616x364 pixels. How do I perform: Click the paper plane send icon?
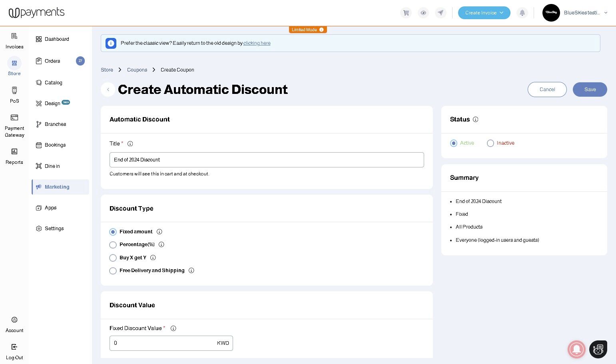(x=441, y=13)
